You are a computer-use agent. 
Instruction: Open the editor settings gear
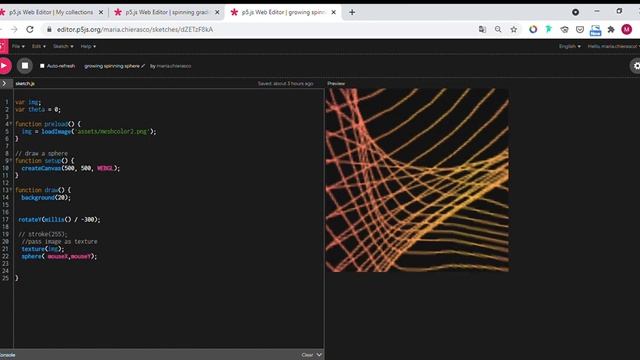click(636, 66)
